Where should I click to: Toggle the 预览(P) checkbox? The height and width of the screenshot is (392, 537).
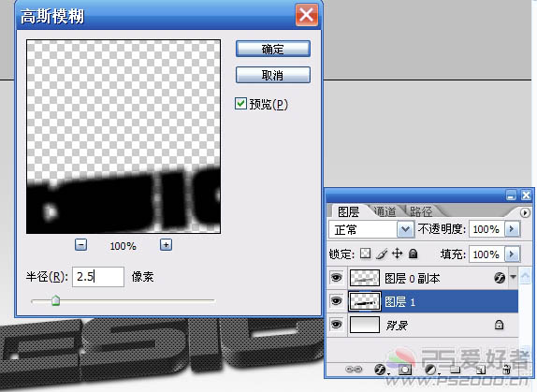coord(240,104)
